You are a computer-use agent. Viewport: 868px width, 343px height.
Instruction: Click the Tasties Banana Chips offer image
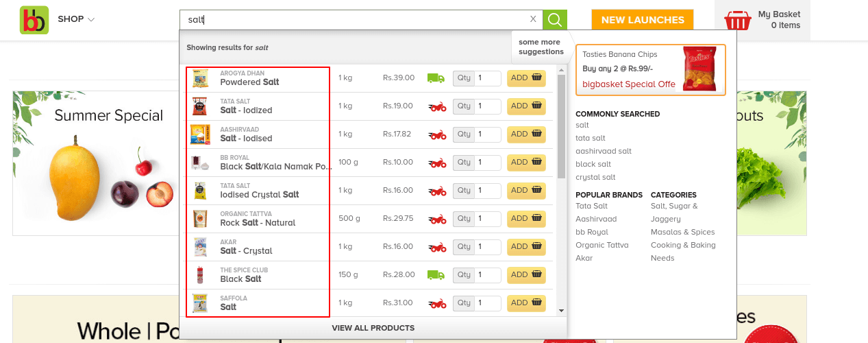click(699, 69)
